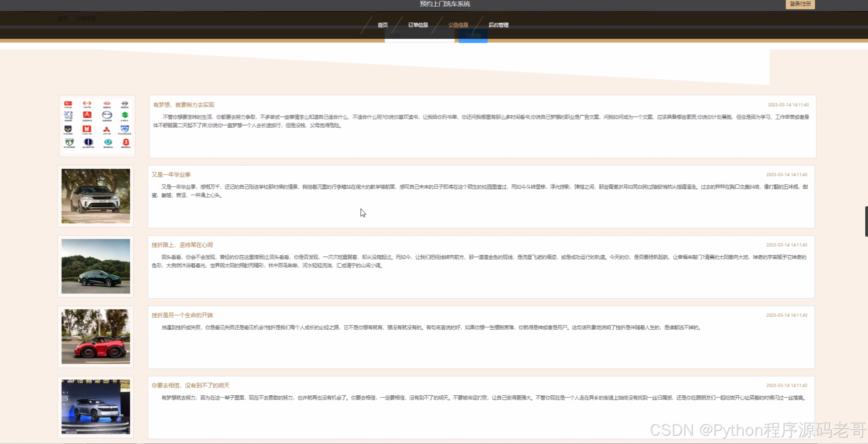Open announcement 挫折路上，坚持常在心间
The height and width of the screenshot is (444, 868).
click(182, 245)
